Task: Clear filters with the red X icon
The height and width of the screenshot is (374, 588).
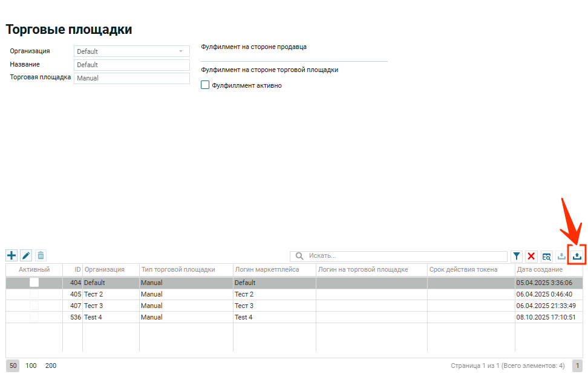Action: click(531, 257)
